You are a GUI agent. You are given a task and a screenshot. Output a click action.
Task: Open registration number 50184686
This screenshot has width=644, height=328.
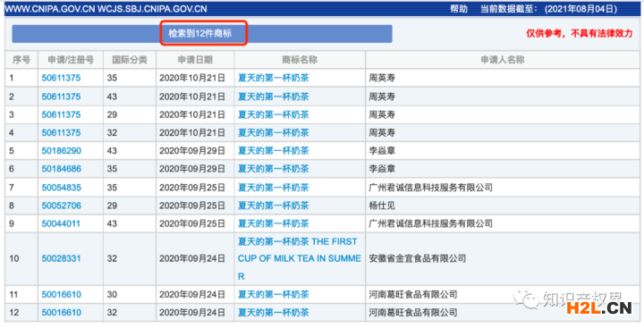[61, 169]
